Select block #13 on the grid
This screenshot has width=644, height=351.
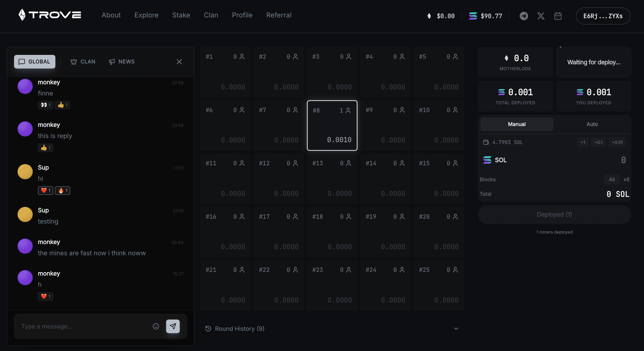pos(332,179)
